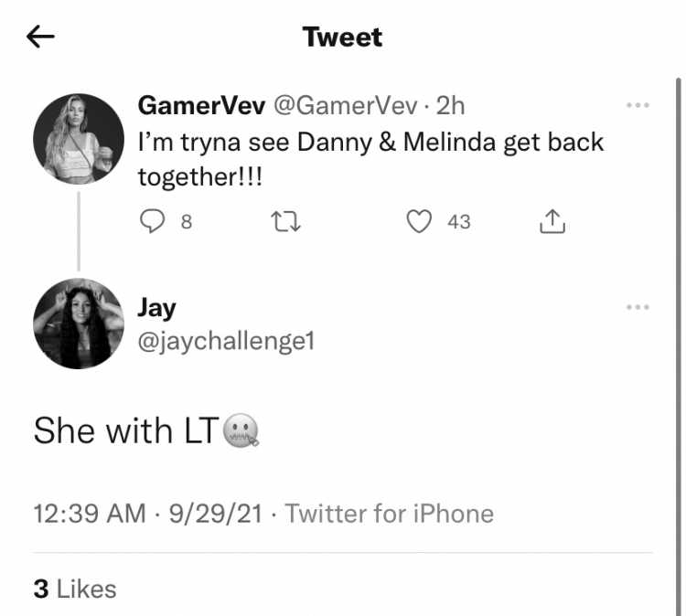Click the 43 likes count
The height and width of the screenshot is (616, 686).
(x=459, y=222)
